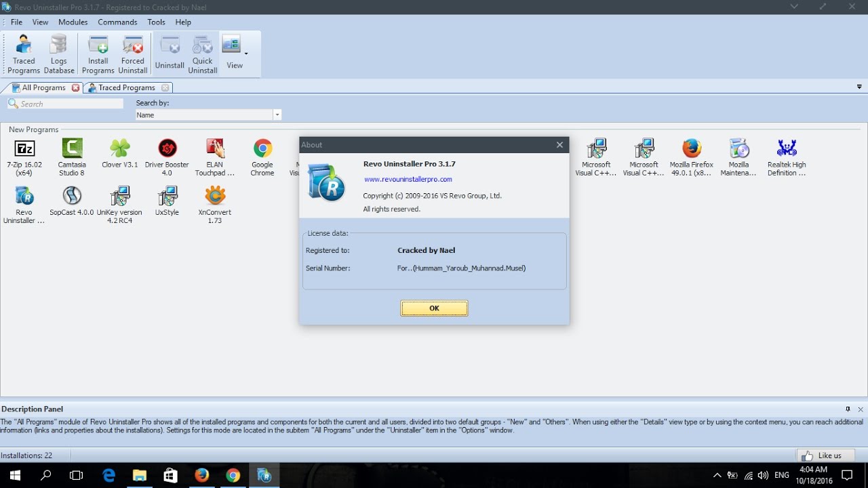Click the program Search field
868x488 pixels.
(x=66, y=104)
